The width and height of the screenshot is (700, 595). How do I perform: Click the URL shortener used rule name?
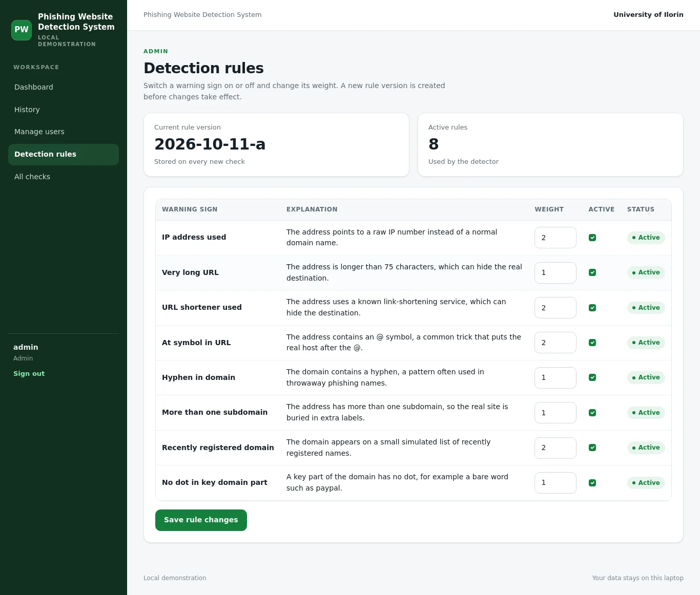(201, 307)
